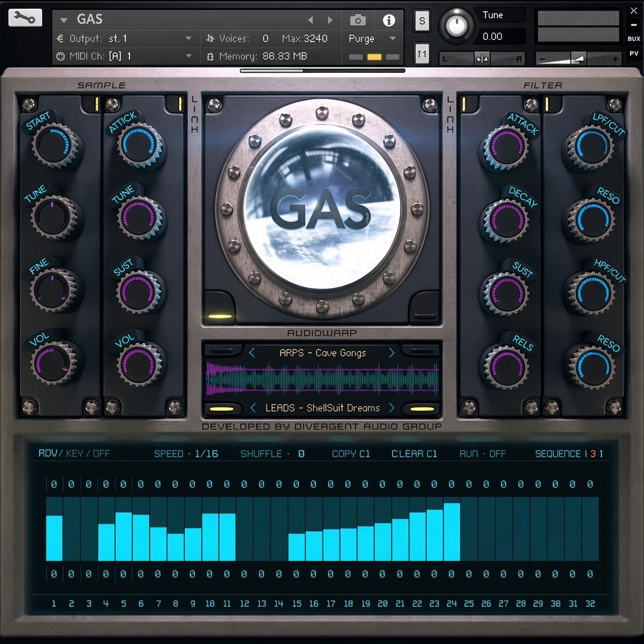Toggle the LINK switch beside the SAMPLE panel
This screenshot has width=644, height=644.
195,114
